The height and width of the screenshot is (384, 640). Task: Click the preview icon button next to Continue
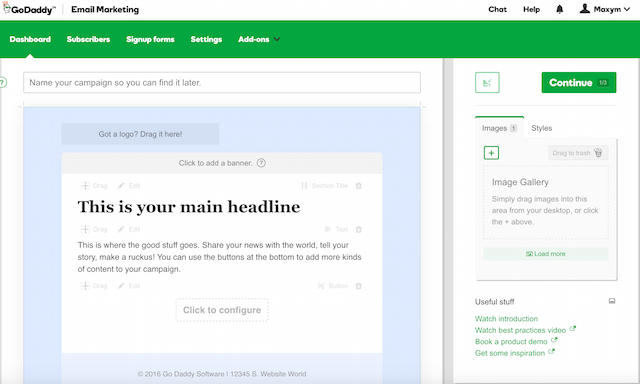pyautogui.click(x=487, y=82)
